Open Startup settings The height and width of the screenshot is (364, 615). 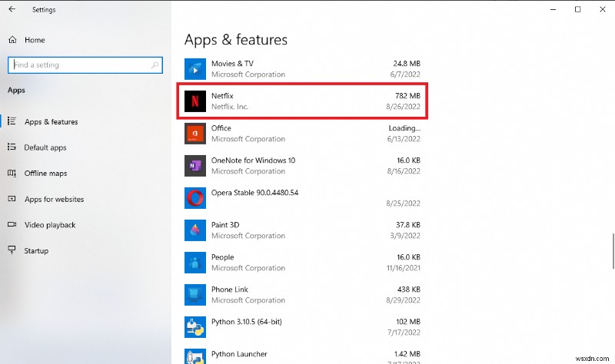click(36, 250)
